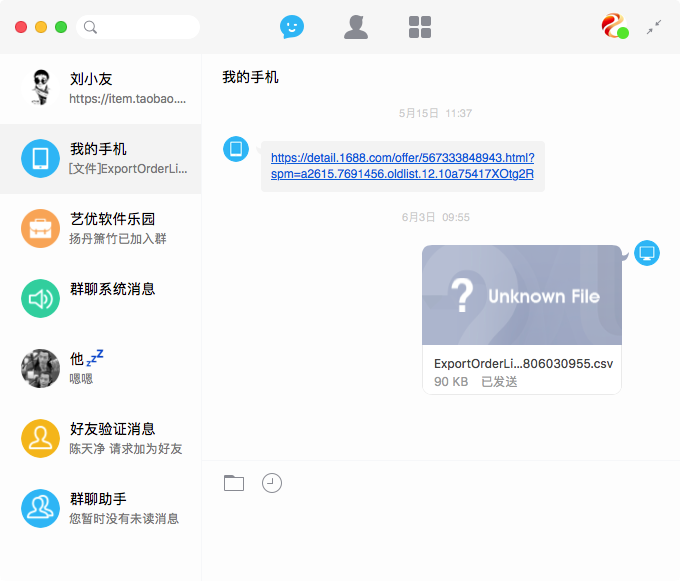Viewport: 680px width, 581px height.
Task: Open the detail.1688.com offer link
Action: tap(402, 166)
